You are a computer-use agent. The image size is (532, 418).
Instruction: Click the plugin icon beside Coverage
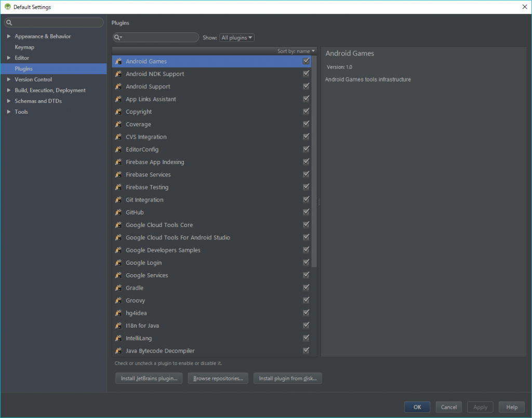pyautogui.click(x=118, y=124)
